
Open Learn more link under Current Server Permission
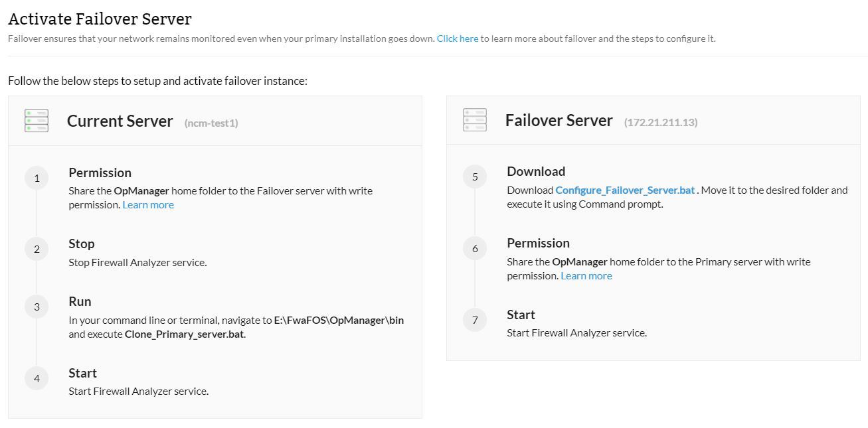(148, 205)
